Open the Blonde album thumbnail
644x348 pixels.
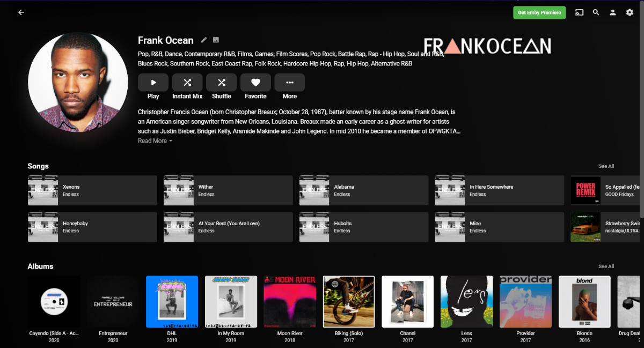pos(584,301)
